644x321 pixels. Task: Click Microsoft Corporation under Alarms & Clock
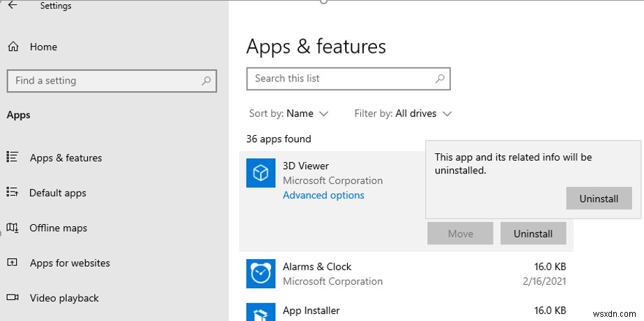pos(332,281)
